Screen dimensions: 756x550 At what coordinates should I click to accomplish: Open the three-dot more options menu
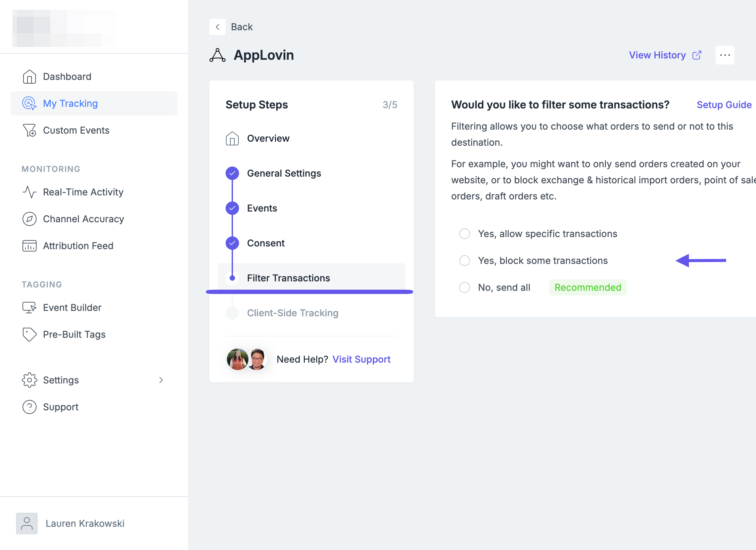[725, 55]
